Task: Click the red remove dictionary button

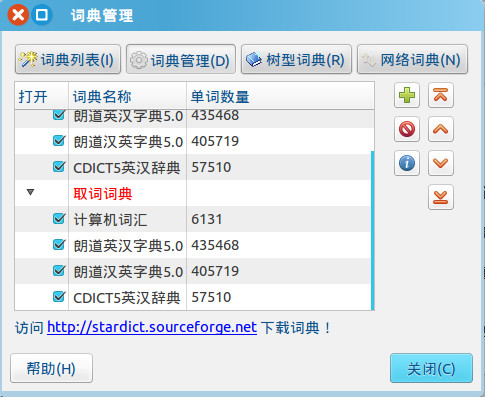Action: point(407,129)
